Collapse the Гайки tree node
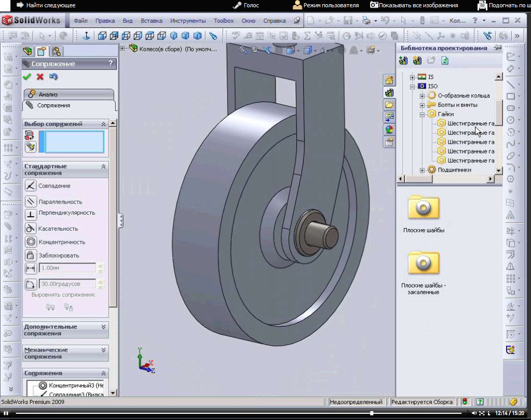Screen dimensions: 531x420 click(x=422, y=114)
